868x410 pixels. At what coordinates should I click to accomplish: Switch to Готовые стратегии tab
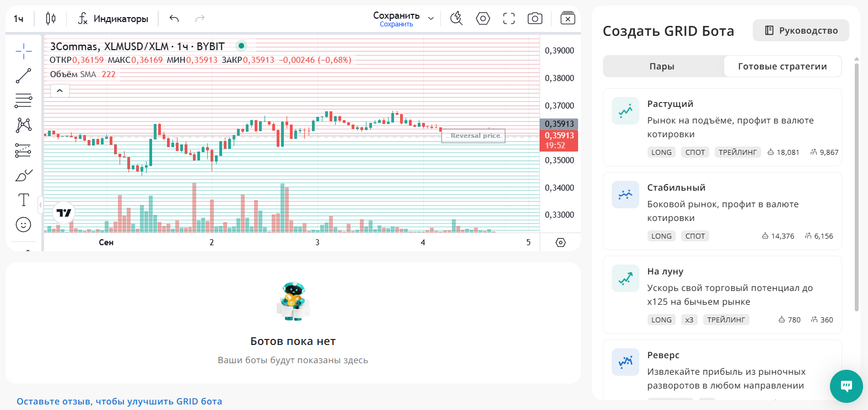click(782, 66)
